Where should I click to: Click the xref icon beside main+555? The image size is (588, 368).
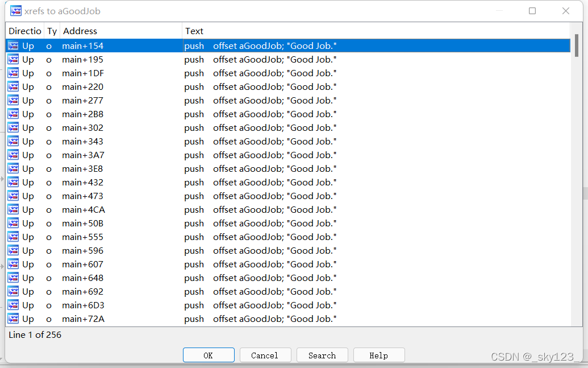(x=13, y=237)
